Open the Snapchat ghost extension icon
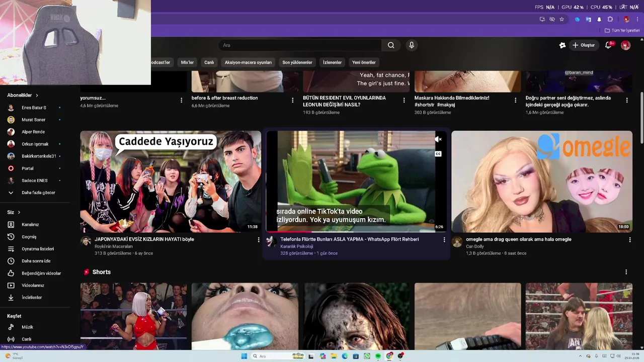 click(599, 19)
